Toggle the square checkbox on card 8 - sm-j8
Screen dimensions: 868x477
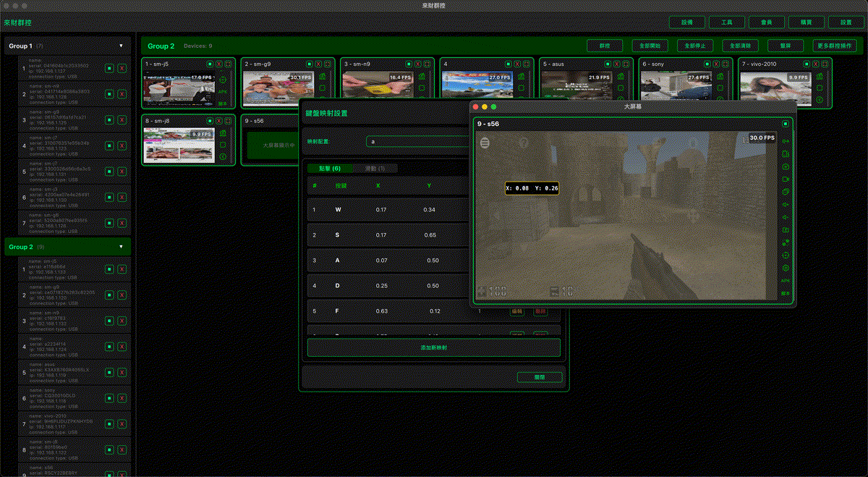pyautogui.click(x=223, y=145)
